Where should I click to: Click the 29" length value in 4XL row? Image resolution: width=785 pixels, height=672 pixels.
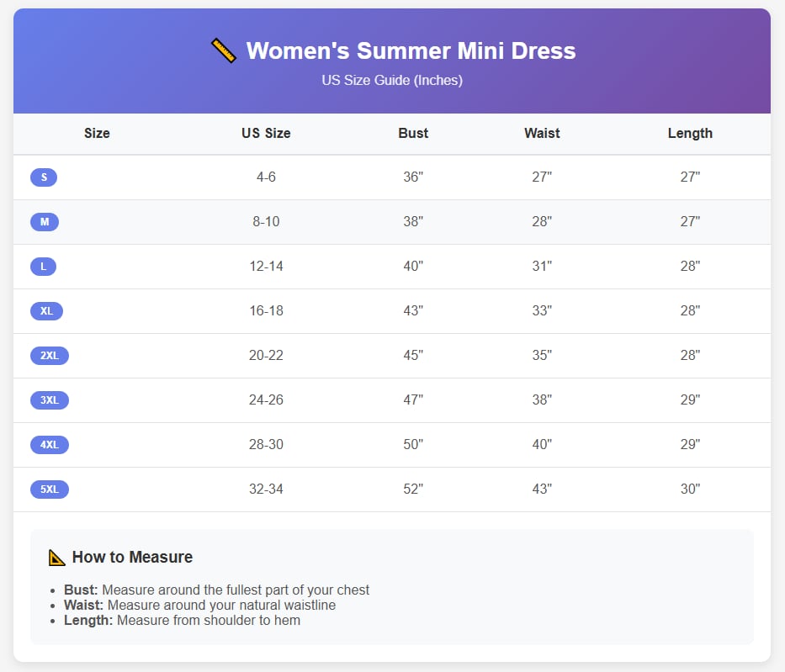pyautogui.click(x=690, y=444)
